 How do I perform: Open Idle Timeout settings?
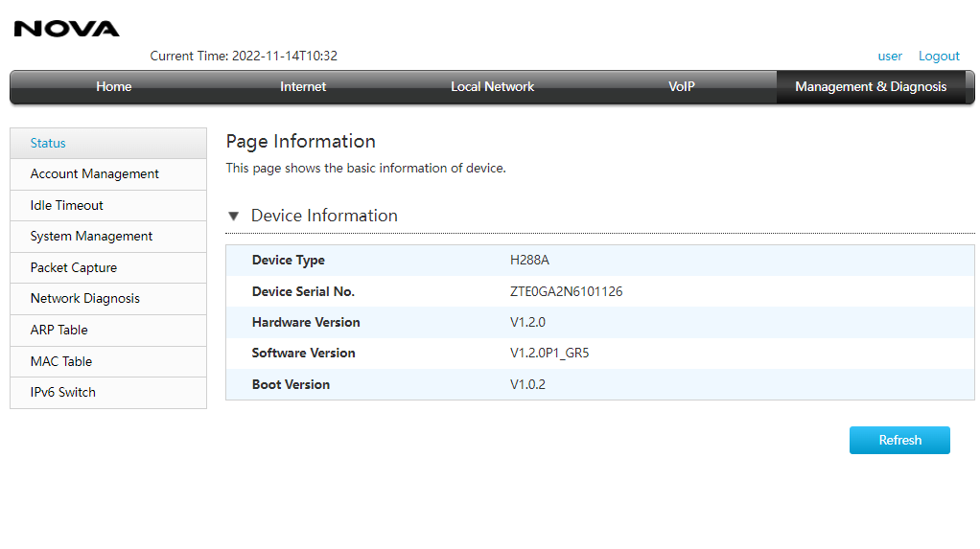pyautogui.click(x=108, y=205)
